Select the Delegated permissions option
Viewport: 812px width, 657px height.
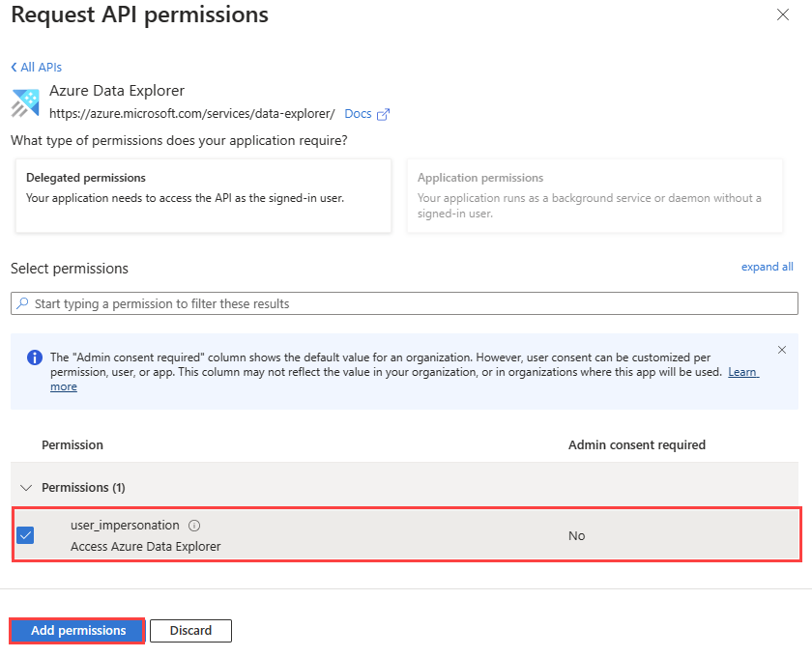tap(203, 195)
